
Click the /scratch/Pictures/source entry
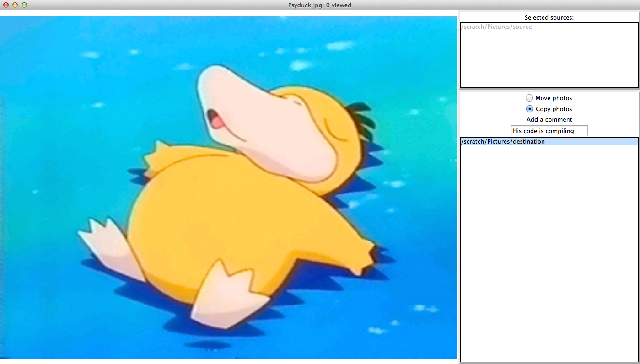pyautogui.click(x=496, y=27)
